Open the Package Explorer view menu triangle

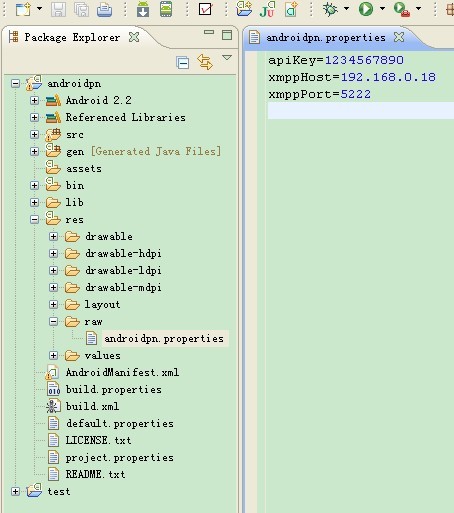tap(227, 58)
